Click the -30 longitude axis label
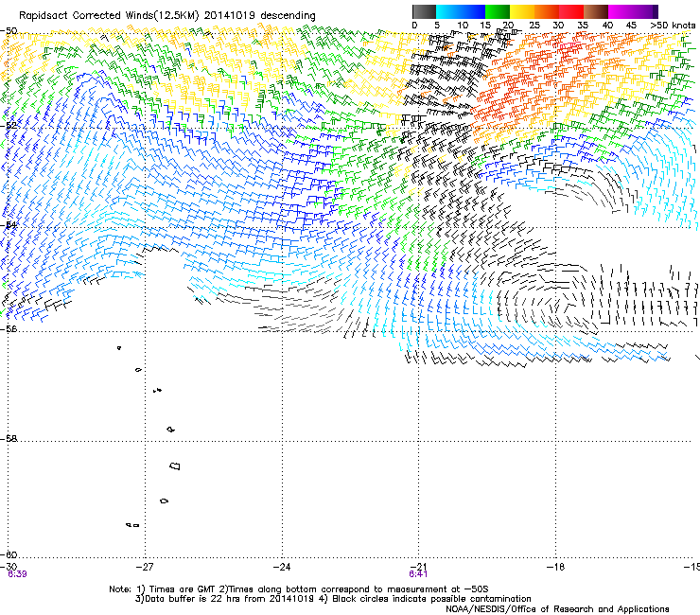The image size is (700, 615). (x=9, y=567)
